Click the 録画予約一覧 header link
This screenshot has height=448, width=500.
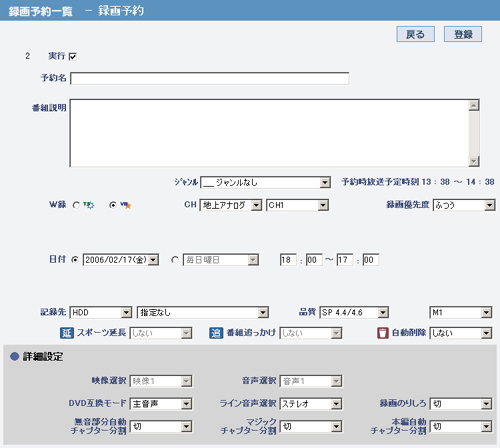(40, 11)
